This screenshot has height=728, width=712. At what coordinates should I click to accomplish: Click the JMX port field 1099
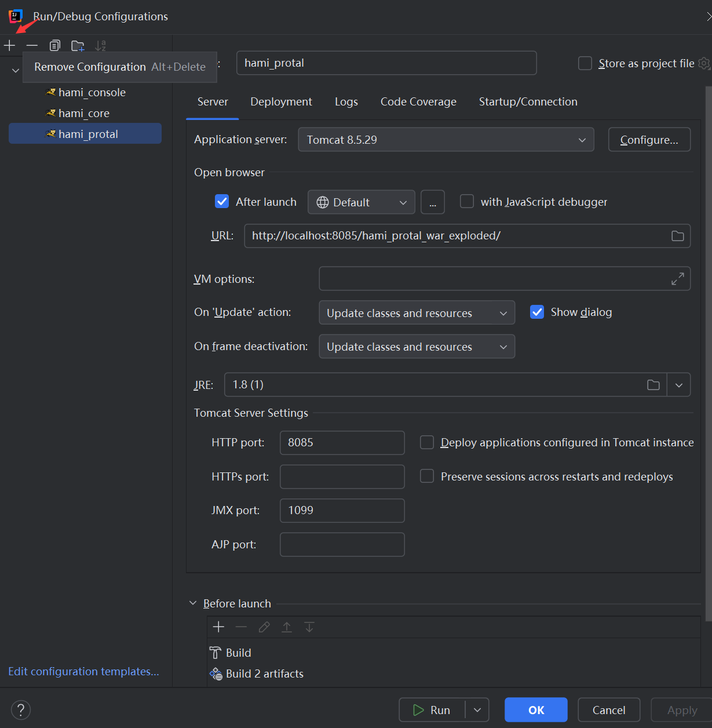click(x=342, y=511)
